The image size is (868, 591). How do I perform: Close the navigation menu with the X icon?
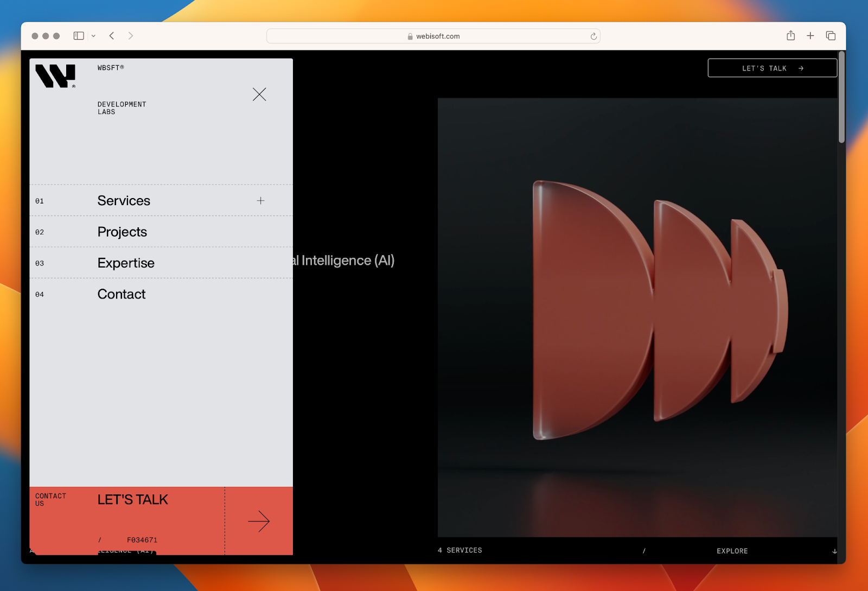pyautogui.click(x=259, y=94)
